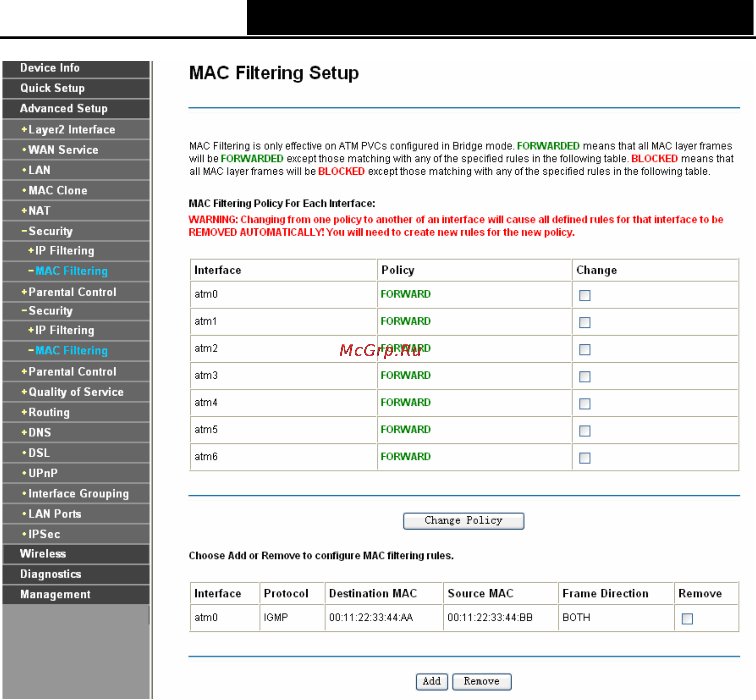The width and height of the screenshot is (756, 700).
Task: Check the Change box for atm6
Action: pos(585,458)
